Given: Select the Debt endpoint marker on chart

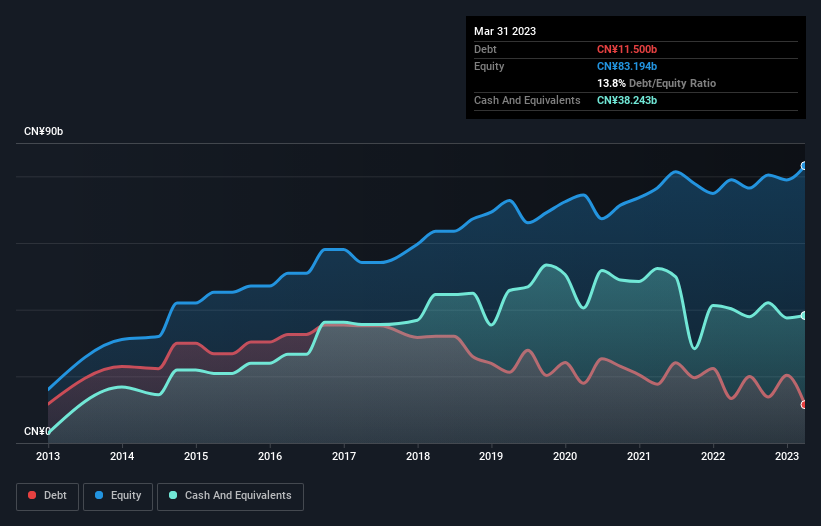Looking at the screenshot, I should (x=804, y=405).
